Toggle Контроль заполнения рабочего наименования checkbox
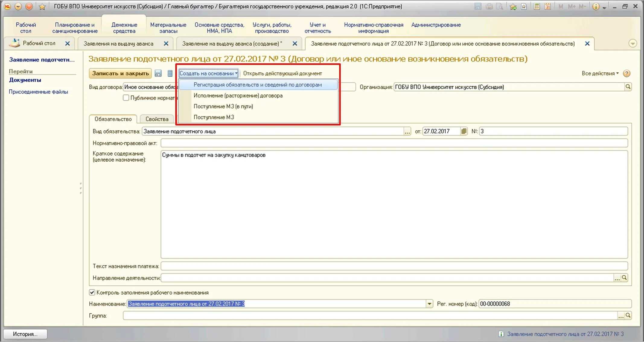The width and height of the screenshot is (644, 342). [92, 292]
